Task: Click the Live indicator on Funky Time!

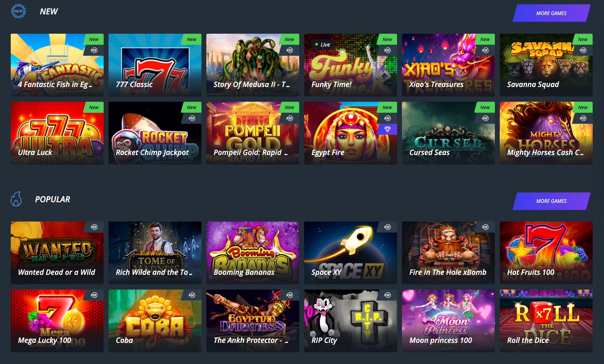Action: [x=322, y=44]
